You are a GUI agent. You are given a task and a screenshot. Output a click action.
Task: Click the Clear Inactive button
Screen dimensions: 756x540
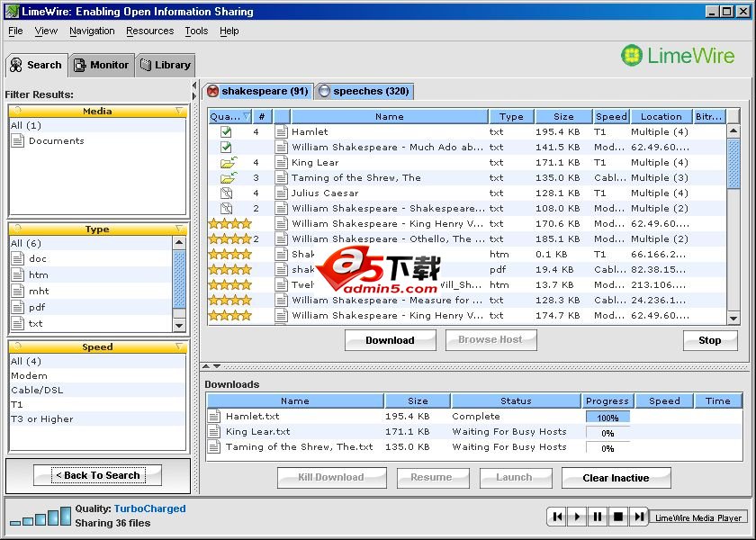click(x=616, y=478)
